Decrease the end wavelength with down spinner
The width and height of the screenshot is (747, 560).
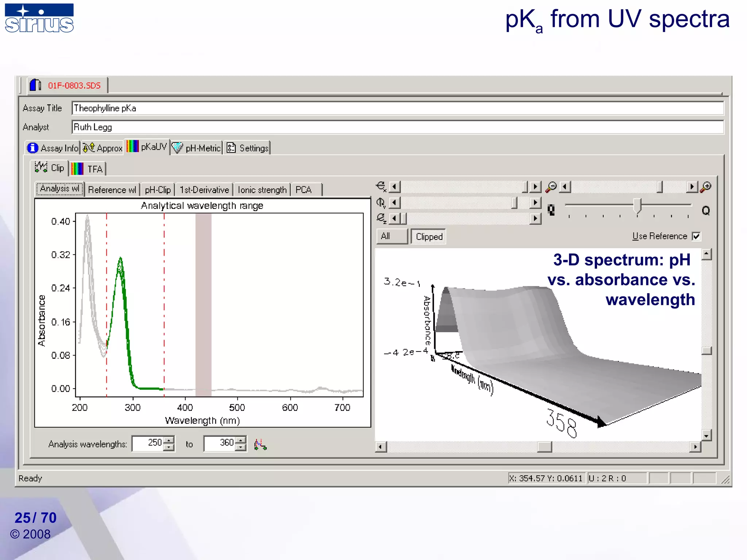pos(240,447)
